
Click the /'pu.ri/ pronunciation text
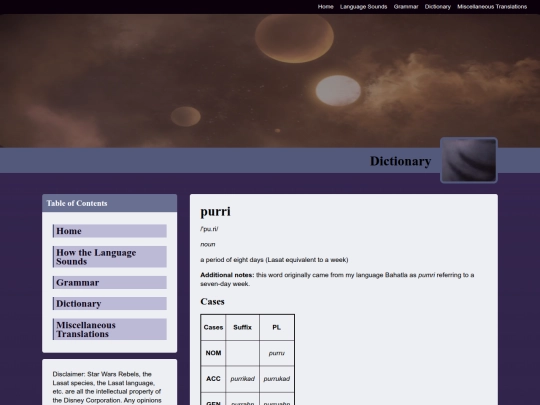[x=209, y=229]
